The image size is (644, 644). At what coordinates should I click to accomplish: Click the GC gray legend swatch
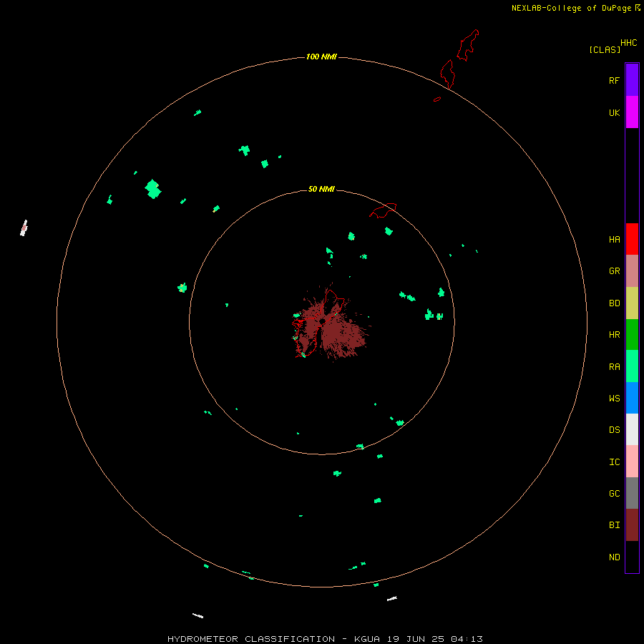[x=632, y=493]
